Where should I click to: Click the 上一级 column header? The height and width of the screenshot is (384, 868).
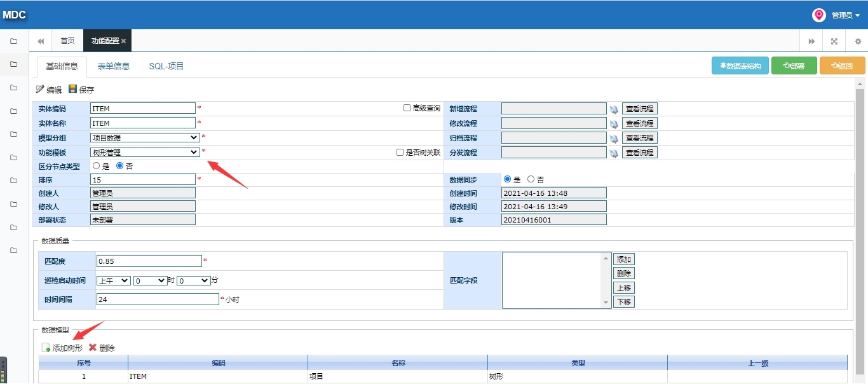(x=757, y=363)
